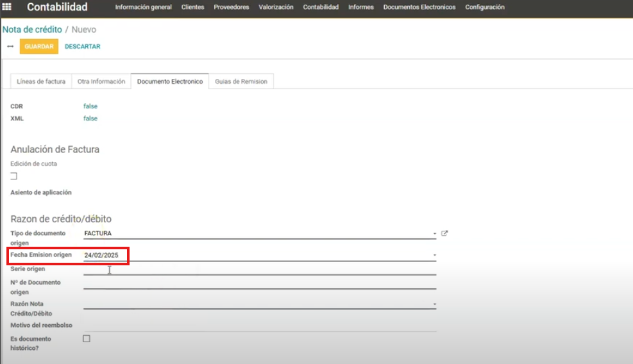Click the arrows icon left of Guardar
633x364 pixels.
pyautogui.click(x=10, y=47)
